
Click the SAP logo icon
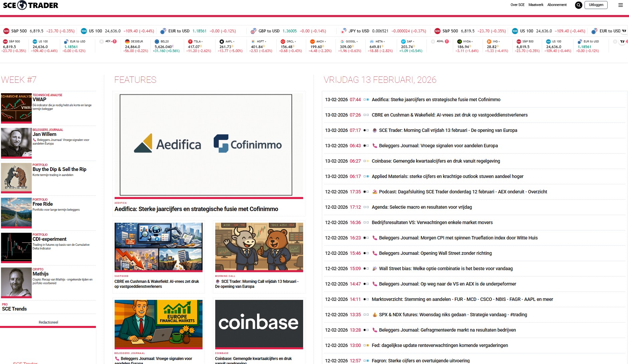point(403,41)
